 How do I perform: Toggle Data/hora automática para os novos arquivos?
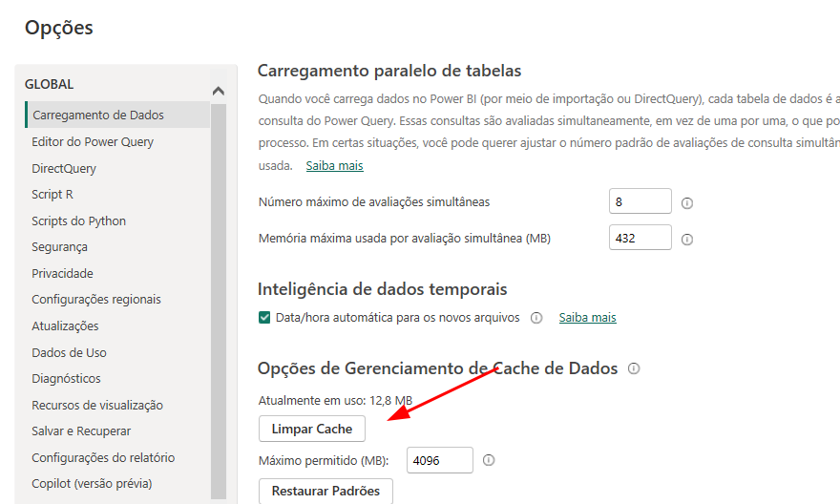pos(264,318)
